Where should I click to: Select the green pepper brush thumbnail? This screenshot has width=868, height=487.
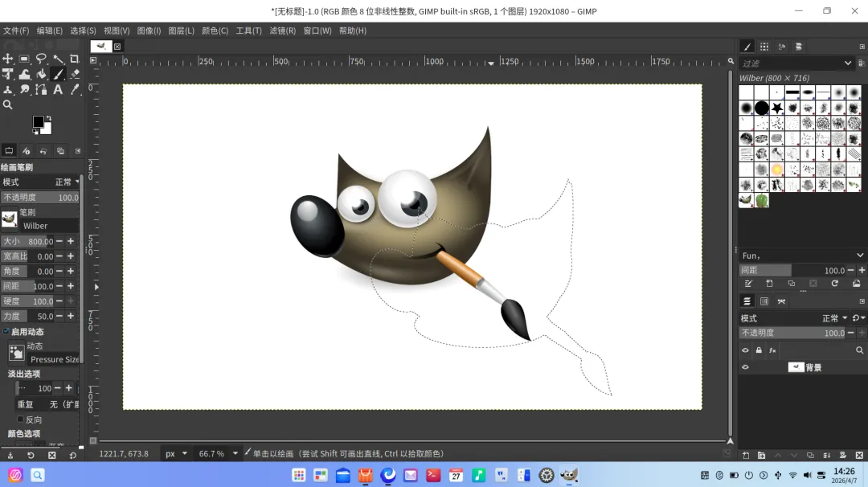(x=762, y=200)
